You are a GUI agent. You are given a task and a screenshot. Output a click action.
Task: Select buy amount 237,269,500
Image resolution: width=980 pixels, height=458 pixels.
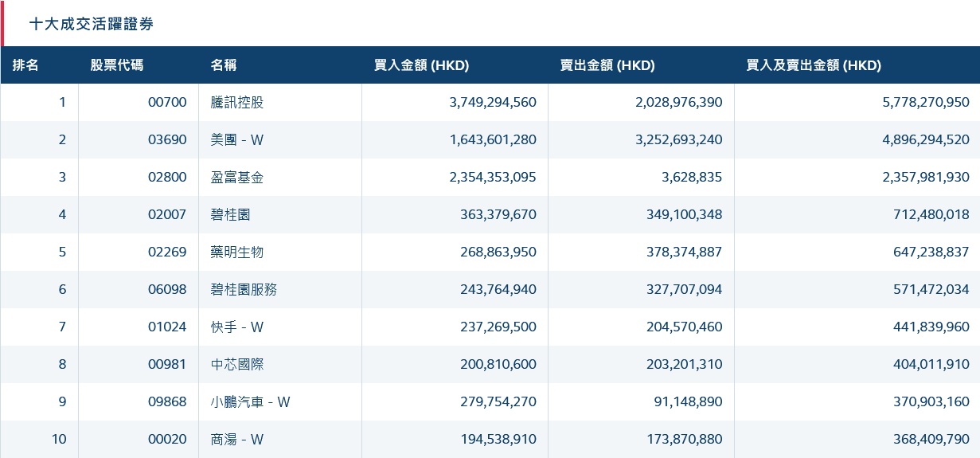(498, 327)
